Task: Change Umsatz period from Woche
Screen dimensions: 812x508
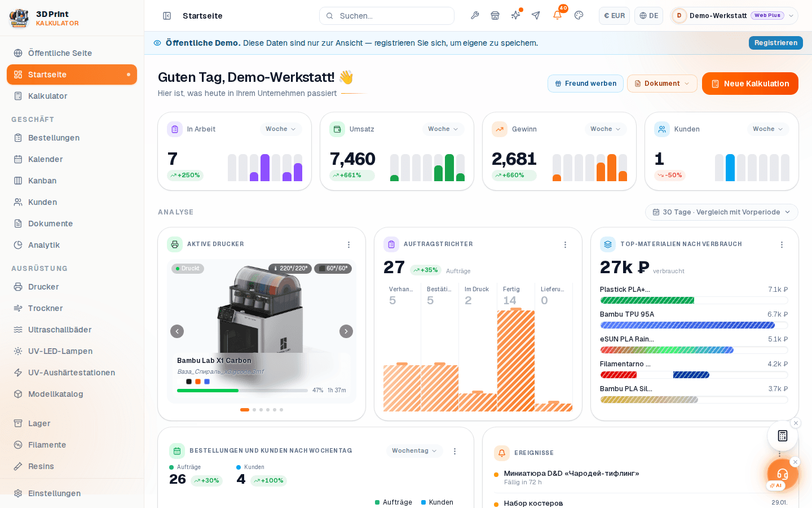Action: (443, 129)
